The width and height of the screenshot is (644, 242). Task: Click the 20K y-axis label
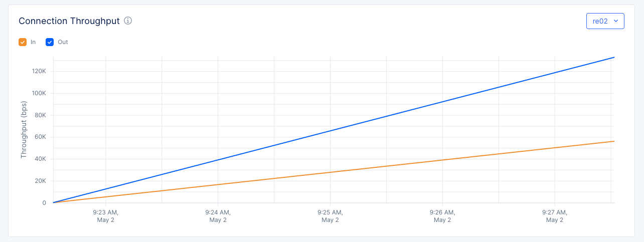40,181
